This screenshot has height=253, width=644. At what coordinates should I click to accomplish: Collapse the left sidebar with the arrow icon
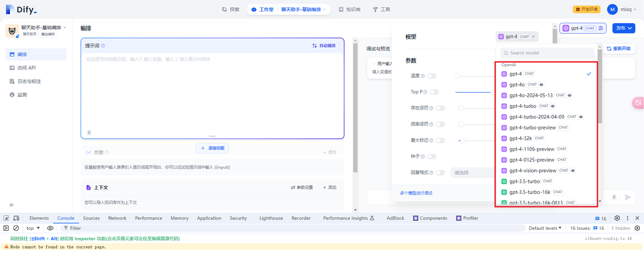tap(12, 205)
